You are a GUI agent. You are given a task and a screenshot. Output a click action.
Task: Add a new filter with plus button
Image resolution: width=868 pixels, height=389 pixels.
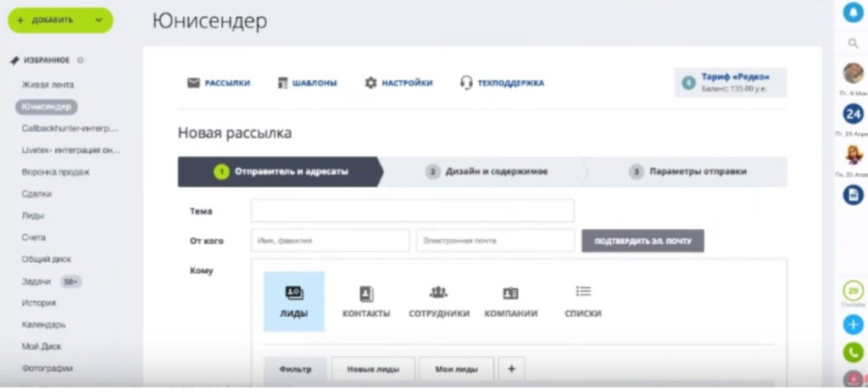click(x=511, y=369)
